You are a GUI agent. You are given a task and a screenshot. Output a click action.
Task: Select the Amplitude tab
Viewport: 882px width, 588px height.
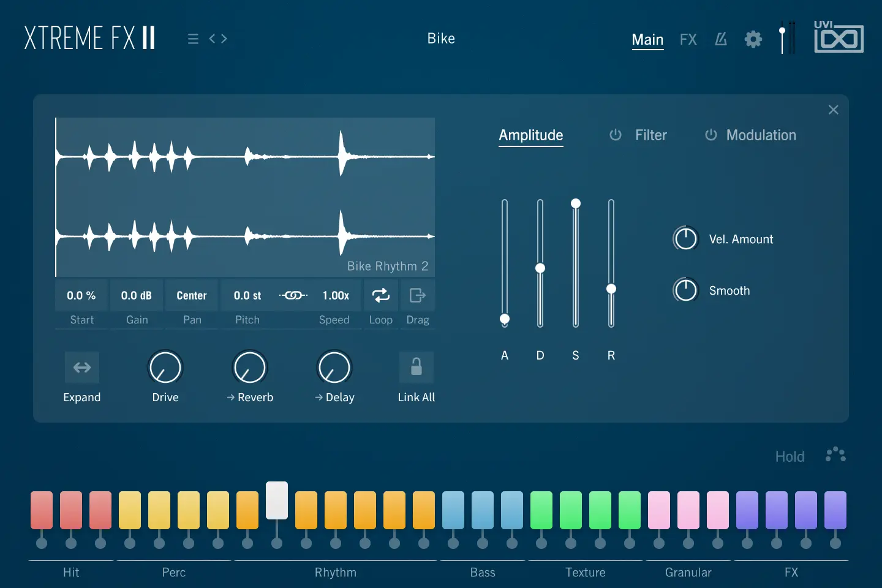tap(531, 135)
